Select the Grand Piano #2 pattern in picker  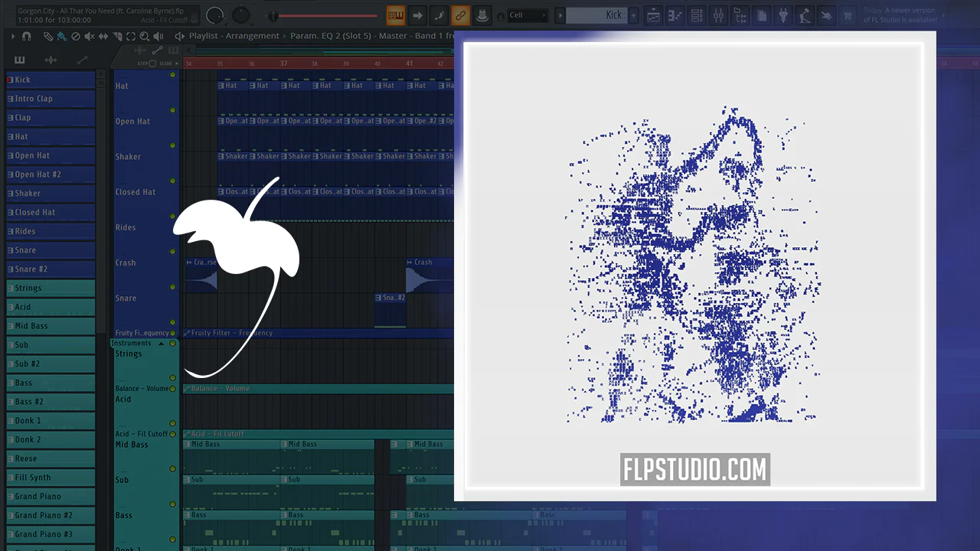pos(51,515)
